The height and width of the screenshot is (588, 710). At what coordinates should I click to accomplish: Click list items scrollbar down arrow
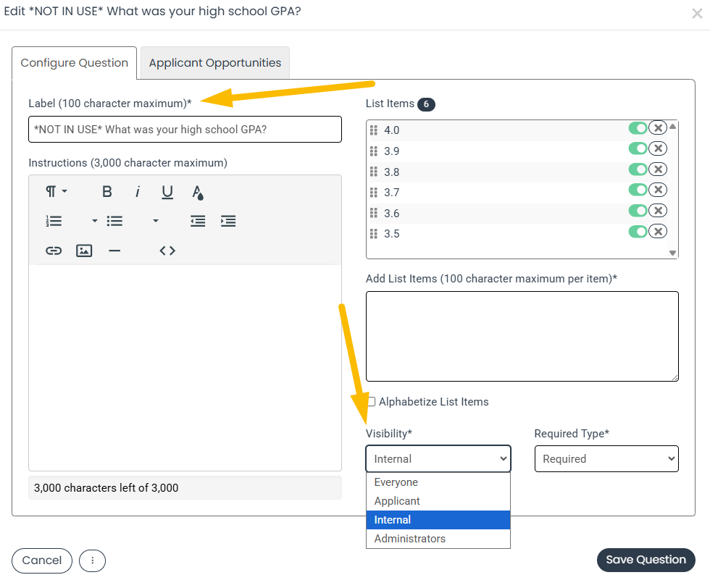673,253
